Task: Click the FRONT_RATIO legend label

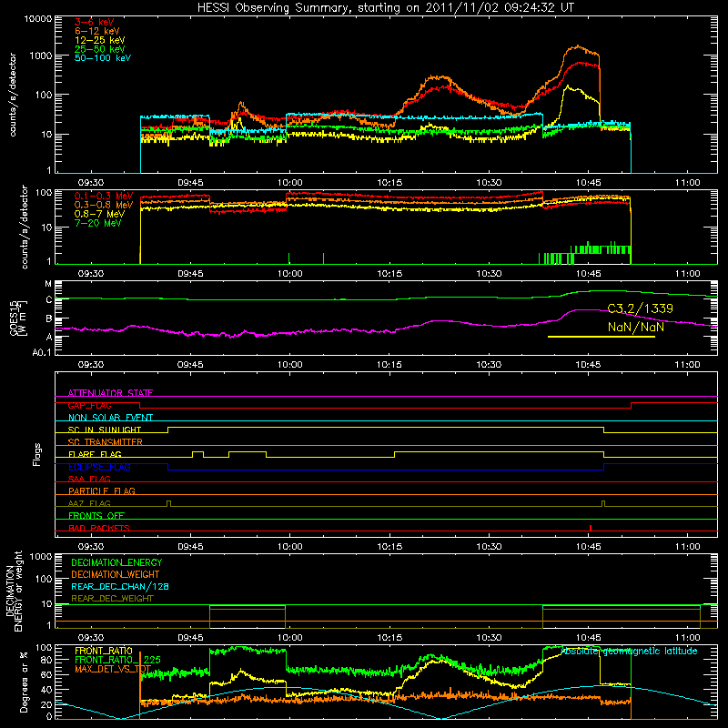Action: [104, 651]
